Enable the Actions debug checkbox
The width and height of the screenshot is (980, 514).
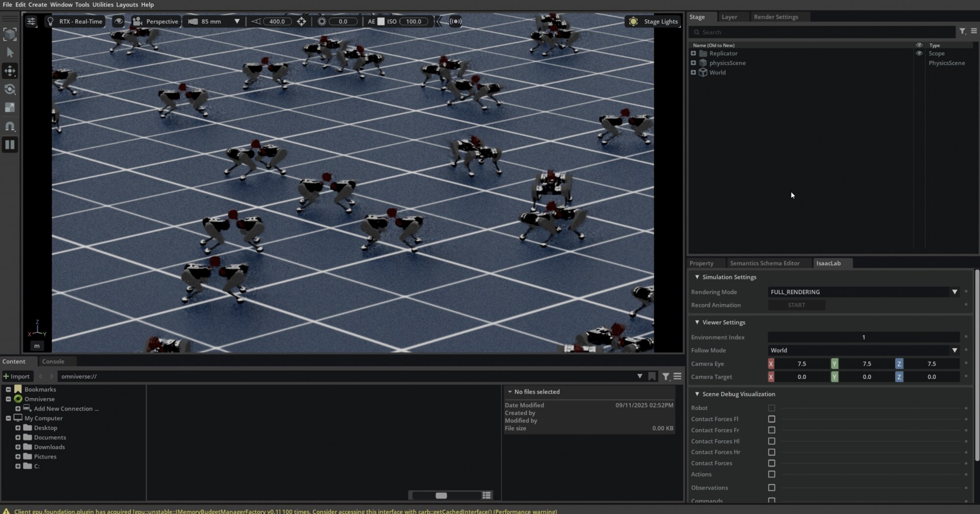tap(772, 474)
